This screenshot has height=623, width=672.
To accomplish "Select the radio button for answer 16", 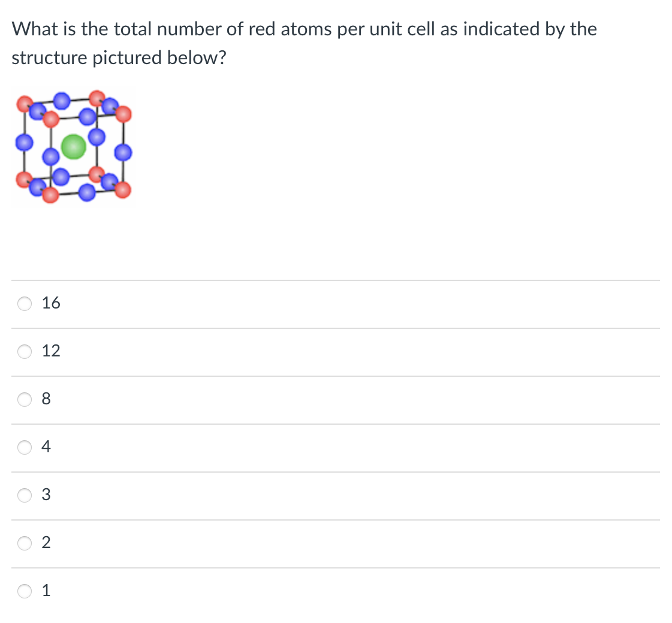I will (x=24, y=303).
